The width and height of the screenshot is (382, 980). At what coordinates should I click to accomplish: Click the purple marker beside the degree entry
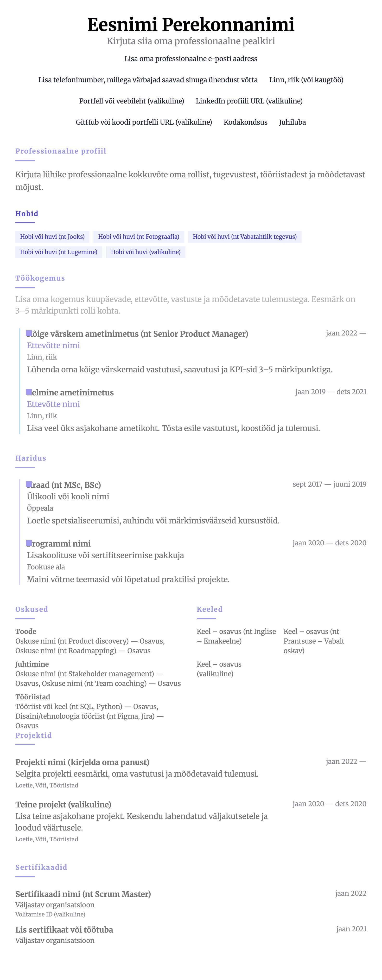click(x=29, y=484)
